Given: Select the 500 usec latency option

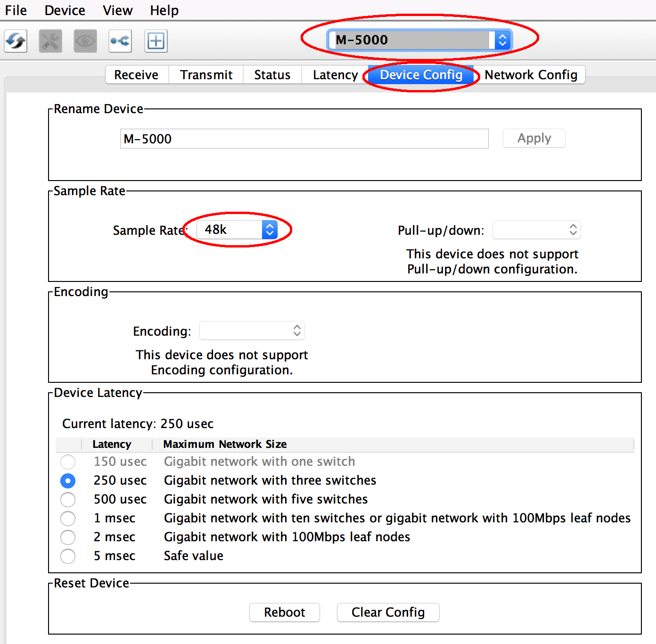Looking at the screenshot, I should pos(68,499).
